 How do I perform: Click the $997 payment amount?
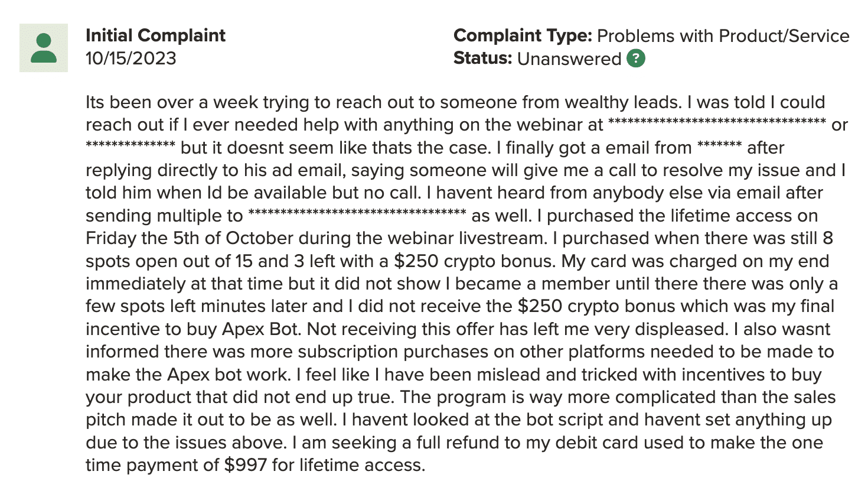pyautogui.click(x=246, y=465)
